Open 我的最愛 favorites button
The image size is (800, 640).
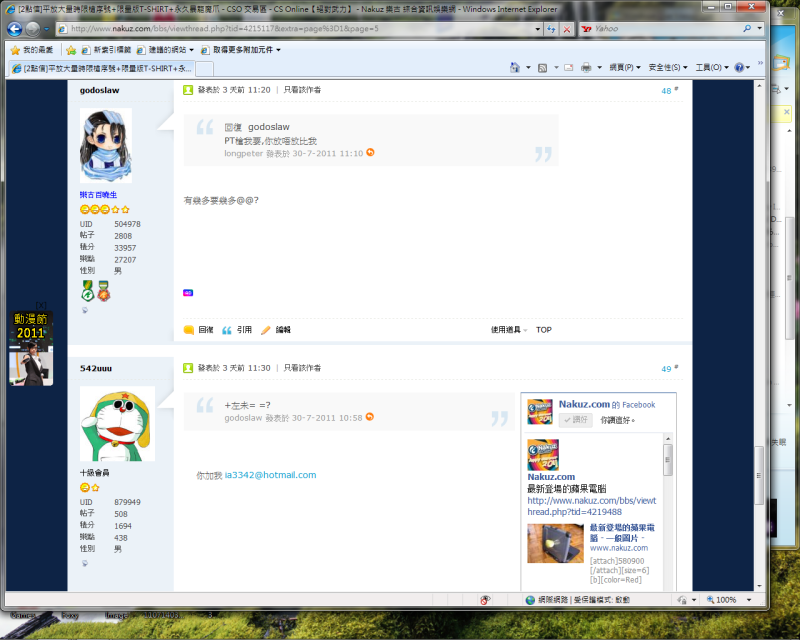(x=32, y=50)
